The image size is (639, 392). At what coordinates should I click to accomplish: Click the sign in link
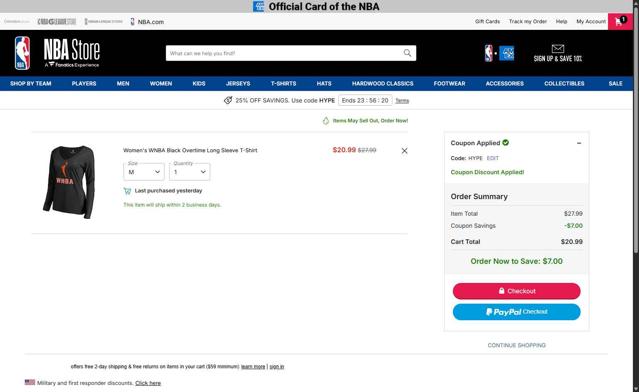tap(277, 367)
